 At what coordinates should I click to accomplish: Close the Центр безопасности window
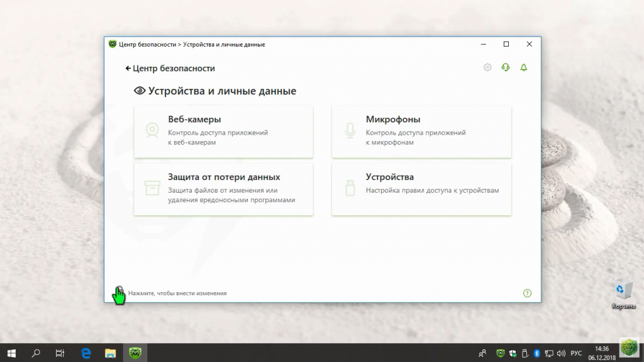point(529,44)
